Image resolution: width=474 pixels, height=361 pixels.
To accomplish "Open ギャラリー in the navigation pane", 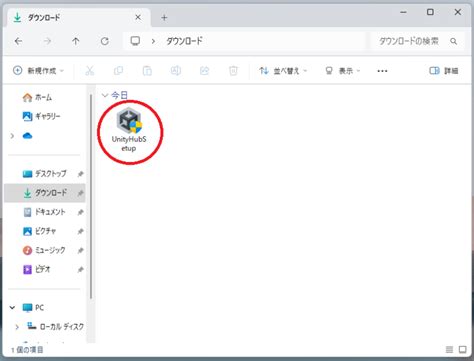I will [x=42, y=116].
